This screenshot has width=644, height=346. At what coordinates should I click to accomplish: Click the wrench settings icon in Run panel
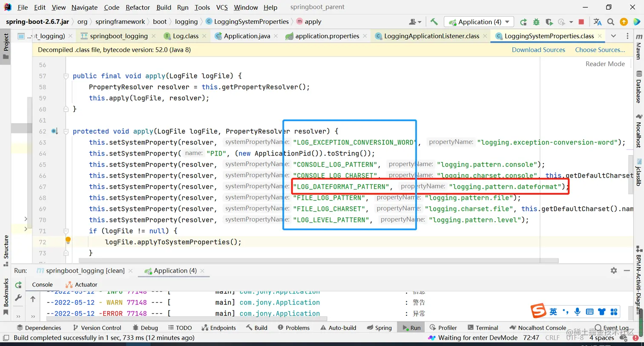[18, 298]
